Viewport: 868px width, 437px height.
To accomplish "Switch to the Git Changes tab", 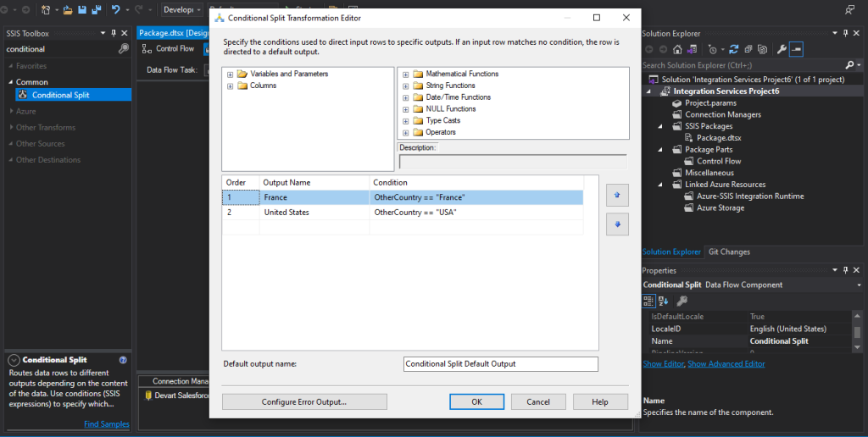I will 729,252.
